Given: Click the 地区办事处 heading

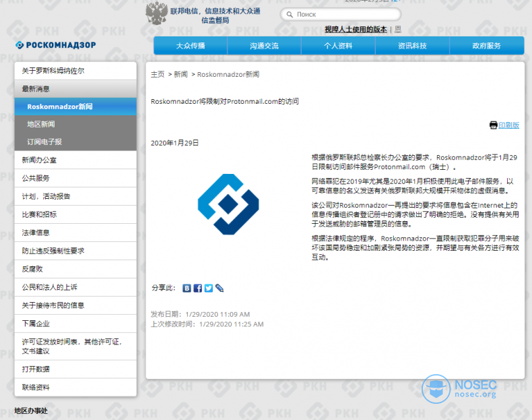Looking at the screenshot, I should pos(31,411).
